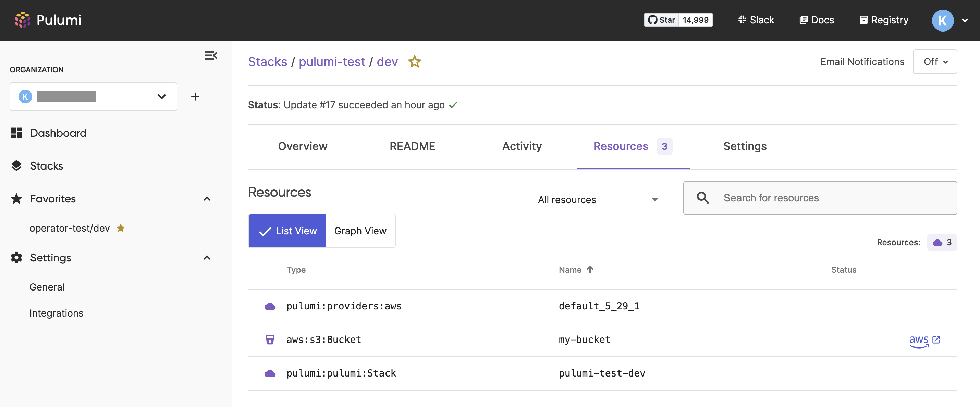Collapse the Settings section chevron
The width and height of the screenshot is (980, 407).
(x=207, y=258)
